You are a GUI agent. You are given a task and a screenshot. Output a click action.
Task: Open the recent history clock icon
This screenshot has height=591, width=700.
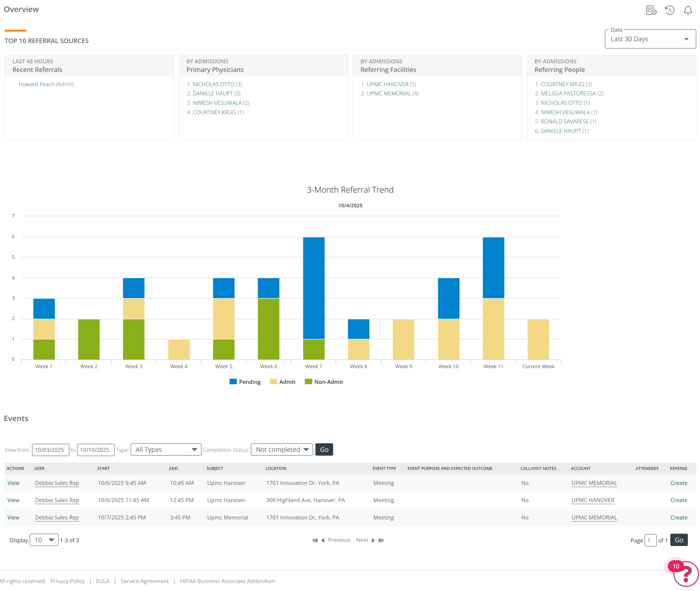click(669, 10)
